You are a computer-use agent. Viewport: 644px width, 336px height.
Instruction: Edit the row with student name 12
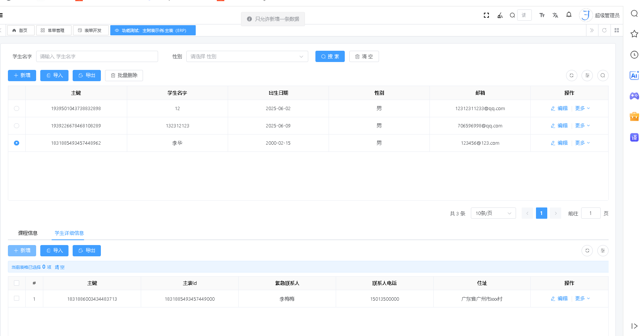(x=559, y=108)
